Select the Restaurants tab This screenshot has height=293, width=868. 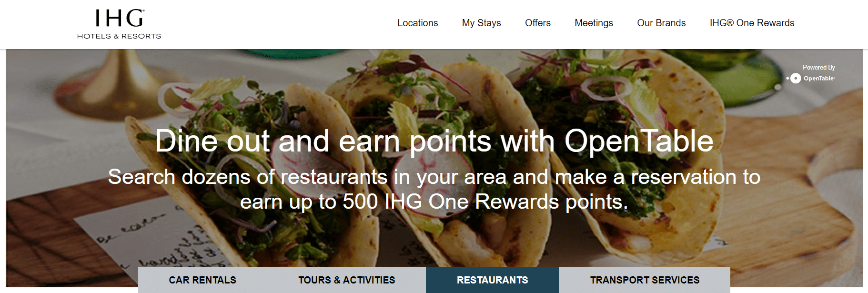pos(492,280)
